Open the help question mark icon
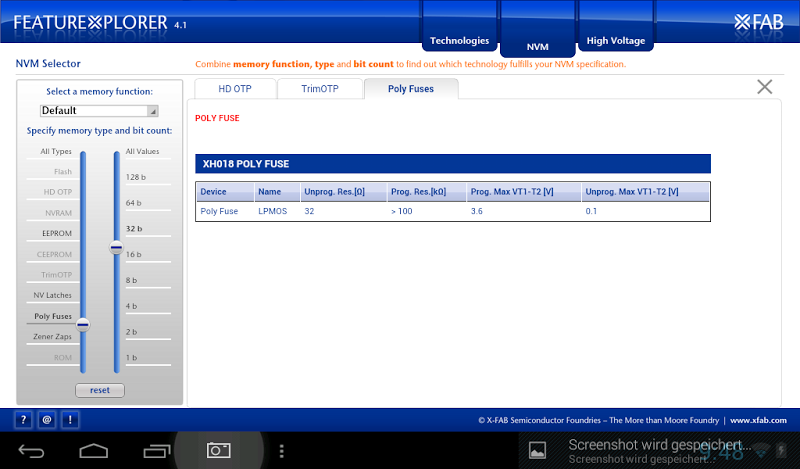Viewport: 800px width, 469px height. 23,420
